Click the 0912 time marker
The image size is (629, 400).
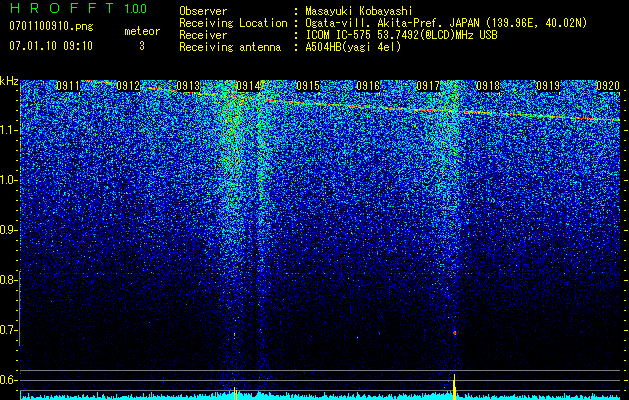[128, 86]
